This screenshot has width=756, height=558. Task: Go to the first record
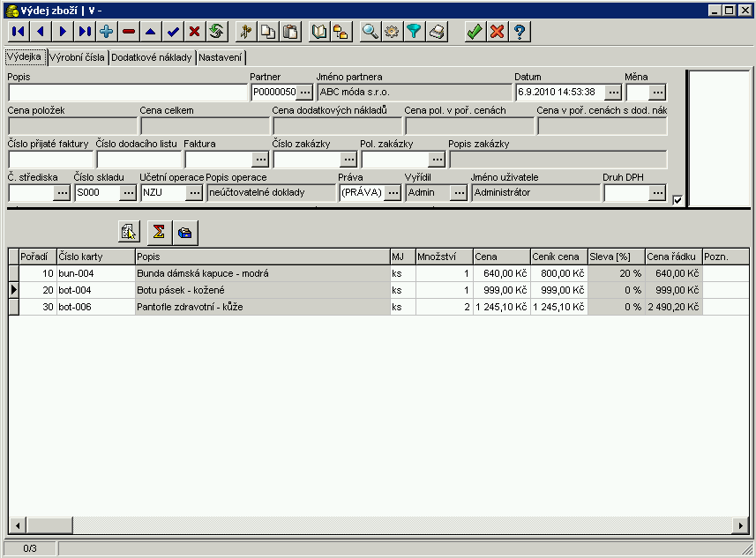19,32
